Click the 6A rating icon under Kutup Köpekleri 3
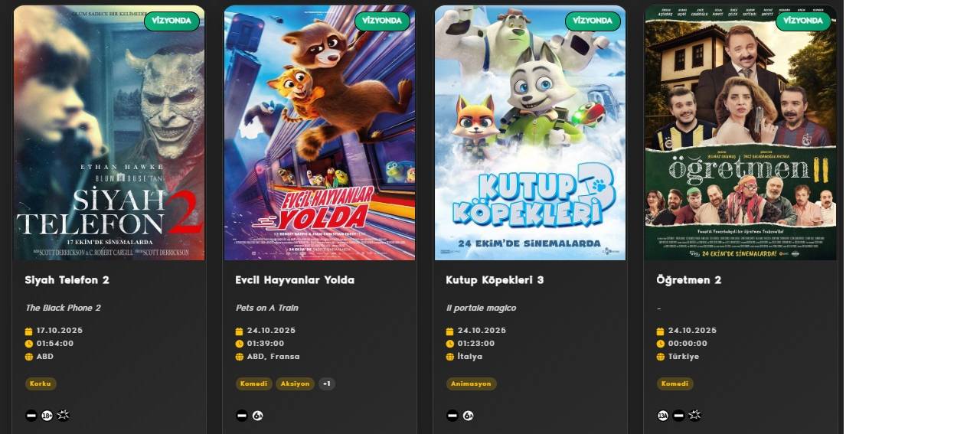The width and height of the screenshot is (980, 434). tap(468, 416)
